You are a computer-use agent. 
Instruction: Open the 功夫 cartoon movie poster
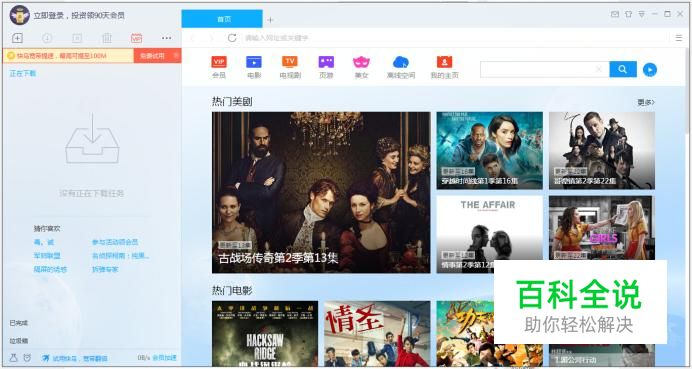pos(465,333)
